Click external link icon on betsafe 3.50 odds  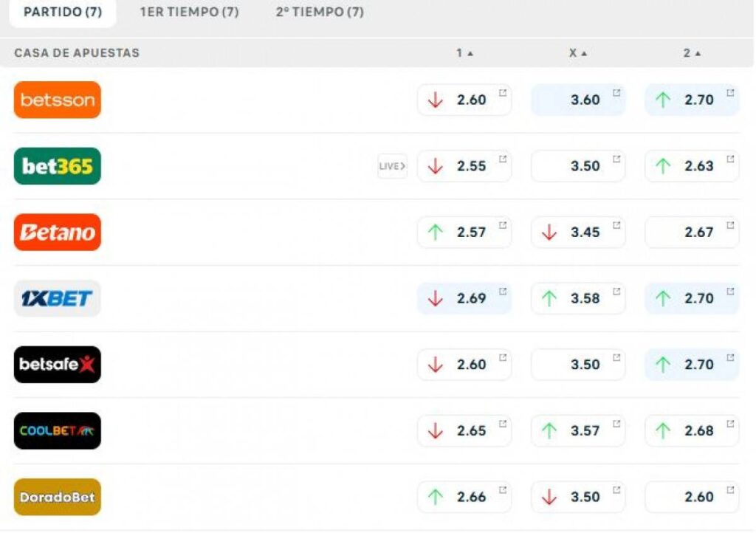[616, 357]
